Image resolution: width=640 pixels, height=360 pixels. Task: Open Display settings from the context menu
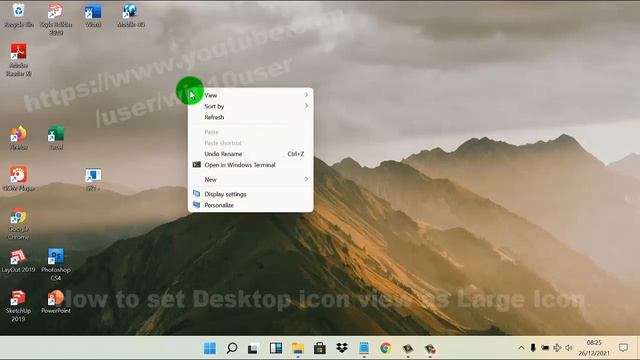251,194
